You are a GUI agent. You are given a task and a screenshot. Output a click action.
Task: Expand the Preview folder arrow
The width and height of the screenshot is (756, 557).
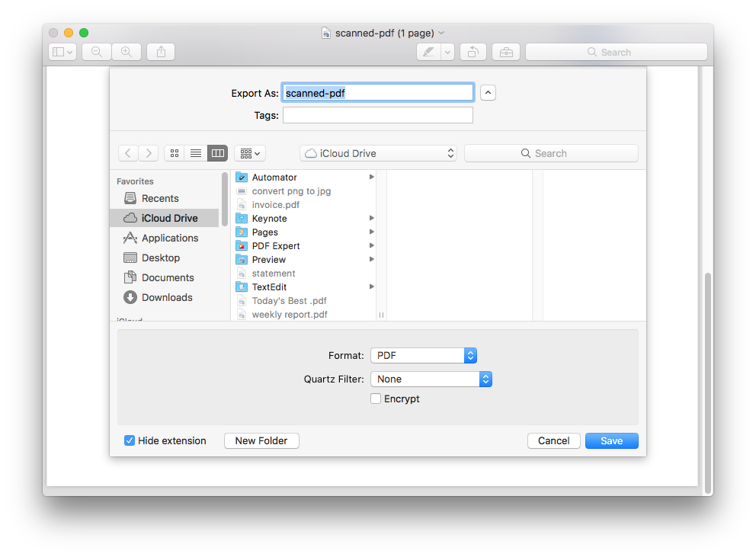(371, 260)
